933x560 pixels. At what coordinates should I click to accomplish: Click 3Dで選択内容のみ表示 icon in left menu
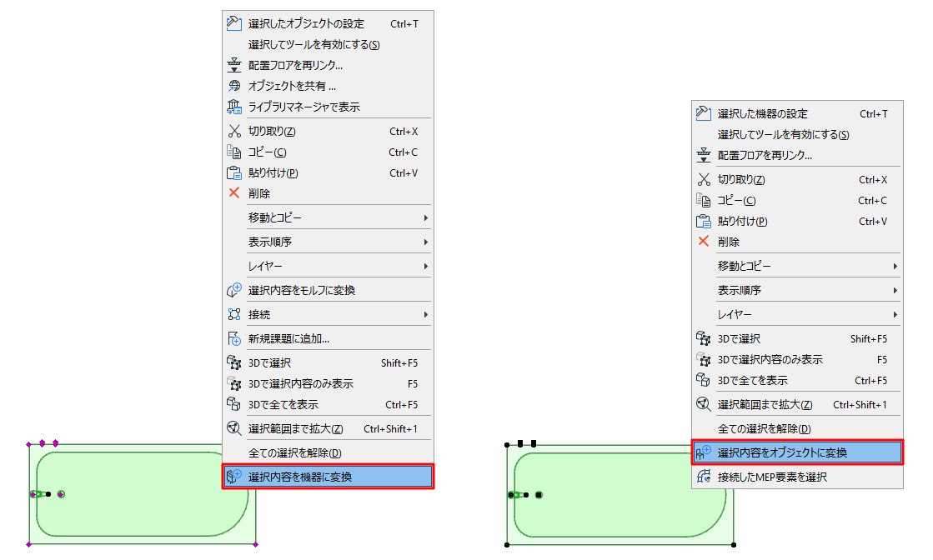(233, 383)
